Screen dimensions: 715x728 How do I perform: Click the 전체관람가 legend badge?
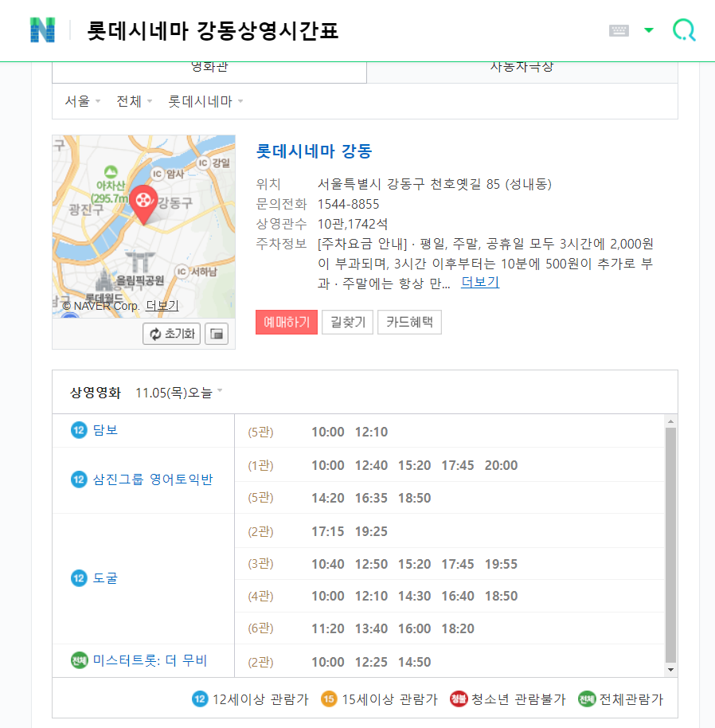point(587,699)
